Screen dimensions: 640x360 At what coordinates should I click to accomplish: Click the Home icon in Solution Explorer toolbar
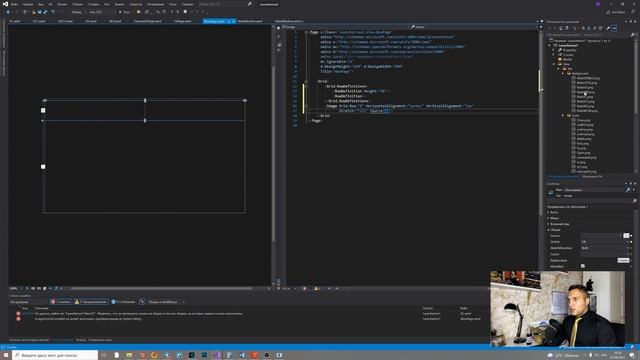tap(560, 28)
